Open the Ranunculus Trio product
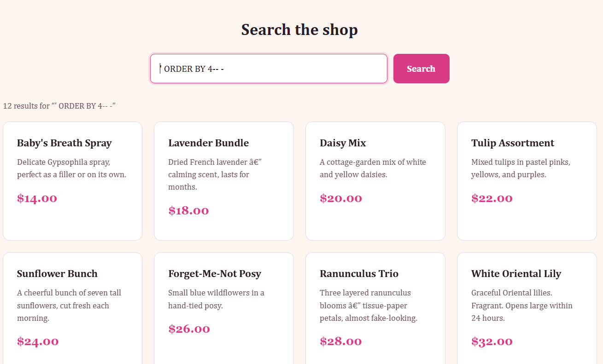The width and height of the screenshot is (603, 364). [359, 274]
